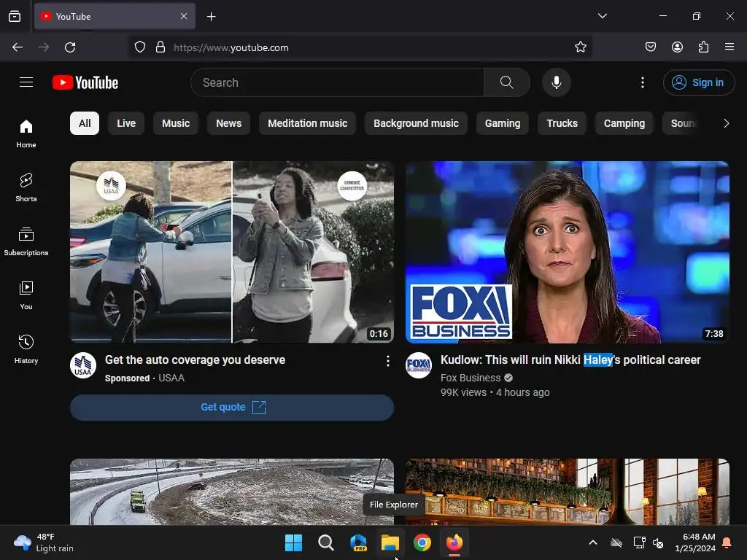Select the News filter chip
This screenshot has height=560, width=747.
pos(228,123)
